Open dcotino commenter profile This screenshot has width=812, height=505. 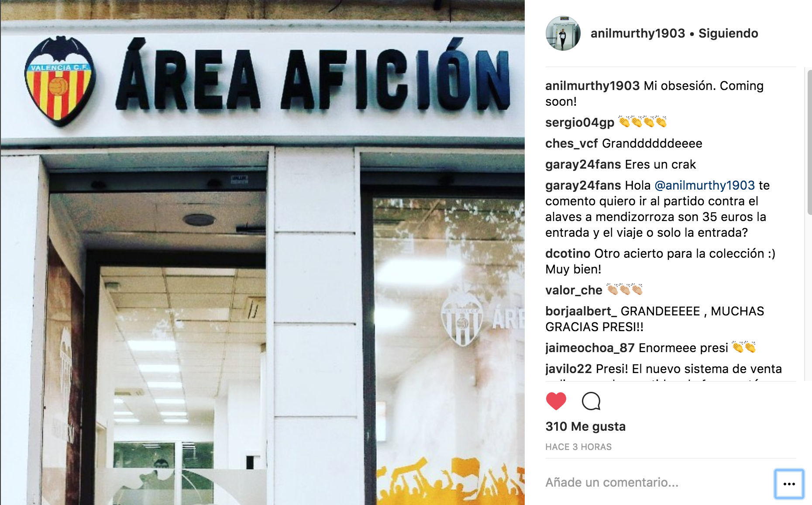568,253
